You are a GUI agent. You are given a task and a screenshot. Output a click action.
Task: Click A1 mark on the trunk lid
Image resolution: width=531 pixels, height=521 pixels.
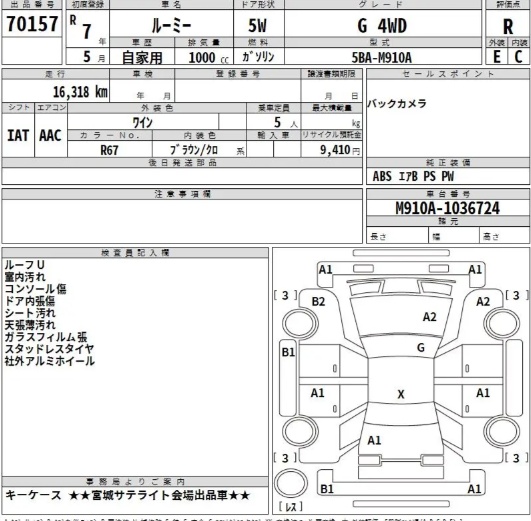[x=374, y=440]
